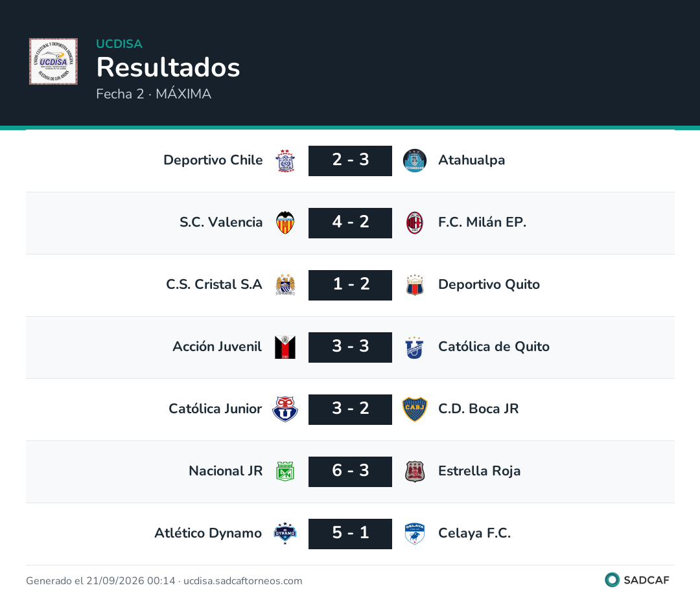Click the Deportivo Quito shield
The image size is (700, 614).
tap(414, 285)
